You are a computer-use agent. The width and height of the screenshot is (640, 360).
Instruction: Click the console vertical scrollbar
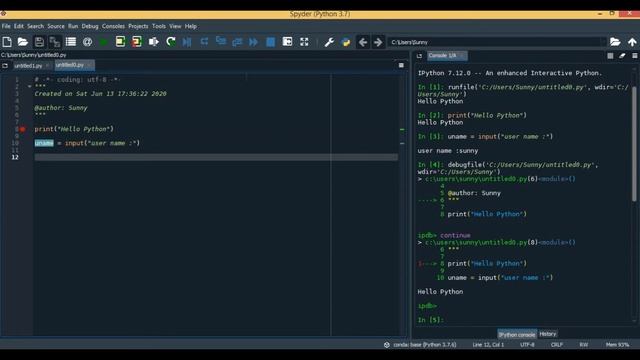click(634, 143)
